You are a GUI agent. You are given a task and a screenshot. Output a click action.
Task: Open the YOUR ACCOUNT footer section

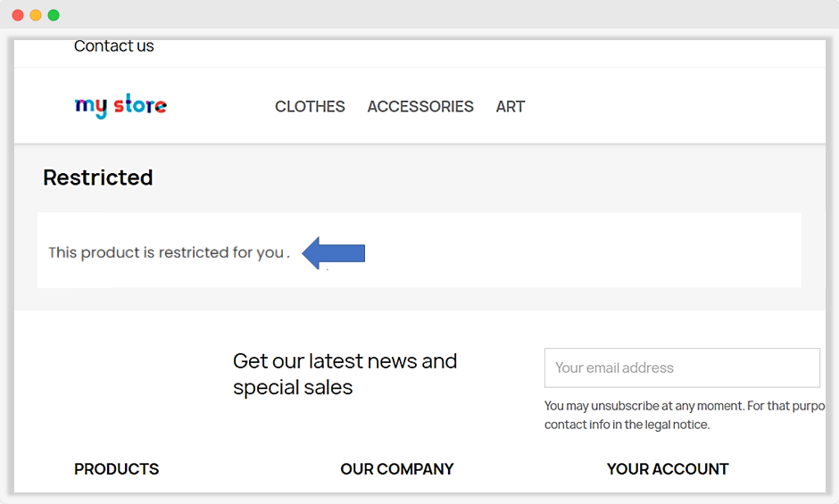coord(668,468)
